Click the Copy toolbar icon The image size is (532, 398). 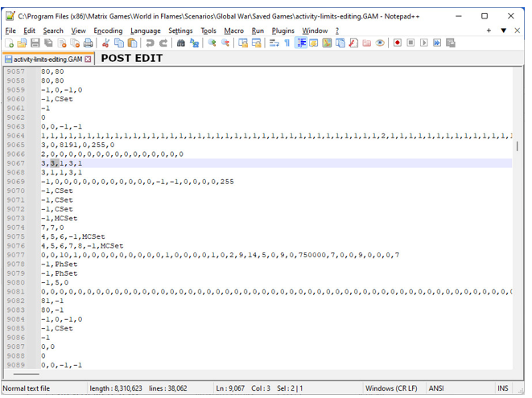119,43
